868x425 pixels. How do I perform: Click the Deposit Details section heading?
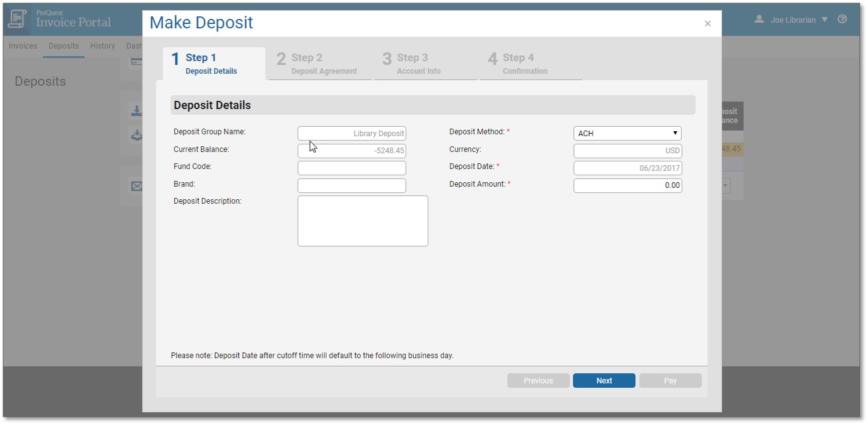click(213, 105)
